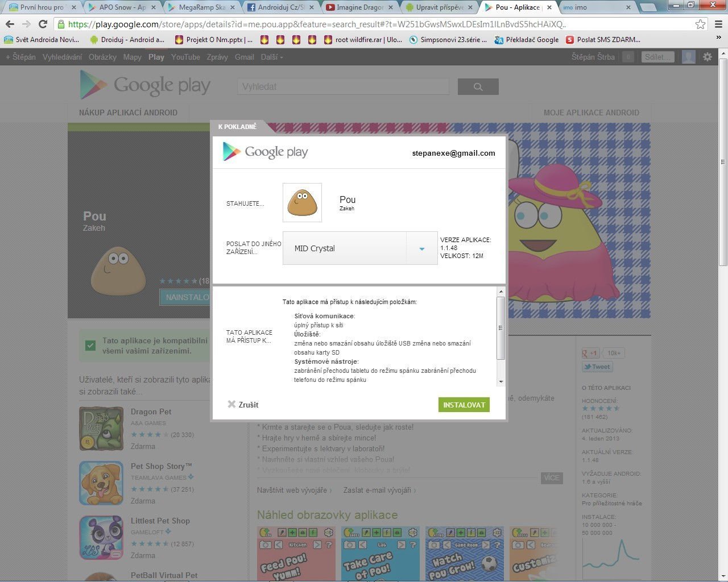
Task: Go back with the browser back arrow
Action: click(10, 24)
